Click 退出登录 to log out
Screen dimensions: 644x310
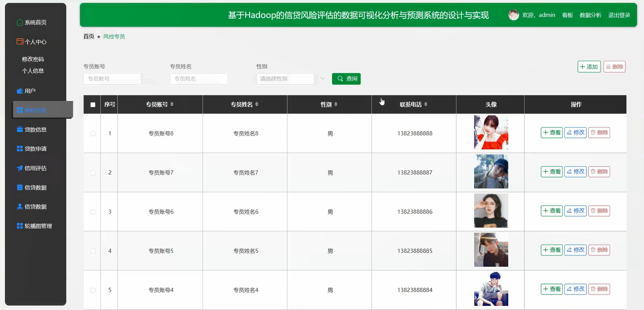click(x=619, y=15)
